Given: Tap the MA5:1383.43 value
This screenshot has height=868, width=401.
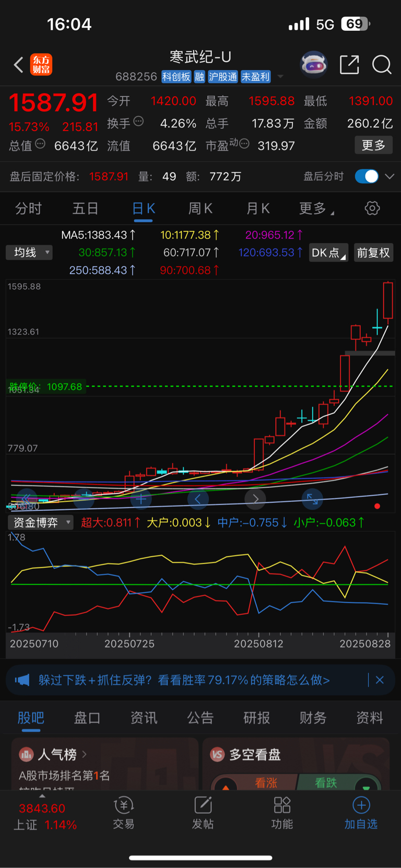Looking at the screenshot, I should tap(98, 235).
